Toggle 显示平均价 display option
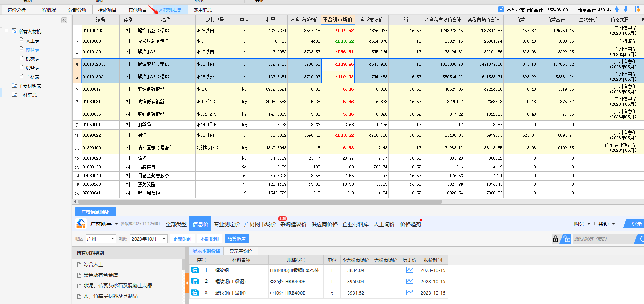The image size is (644, 304). click(x=241, y=251)
